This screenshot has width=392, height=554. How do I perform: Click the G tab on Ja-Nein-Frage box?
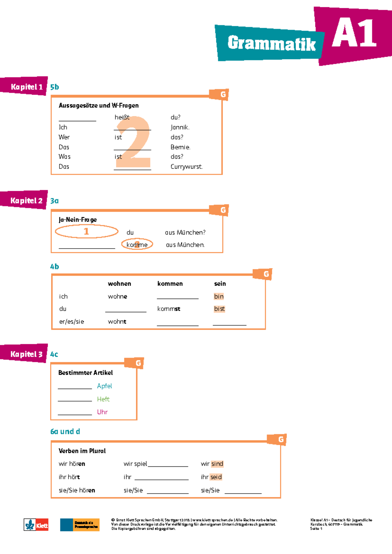(223, 210)
